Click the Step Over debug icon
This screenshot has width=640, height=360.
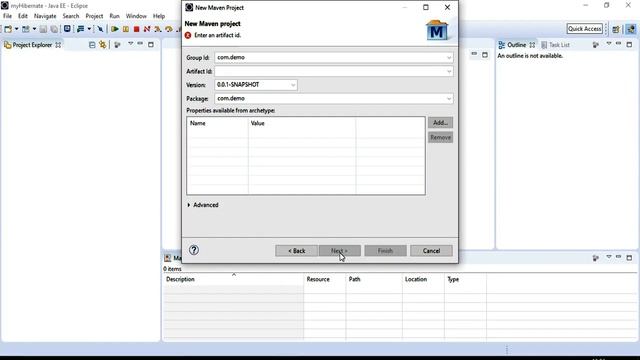coord(169,29)
